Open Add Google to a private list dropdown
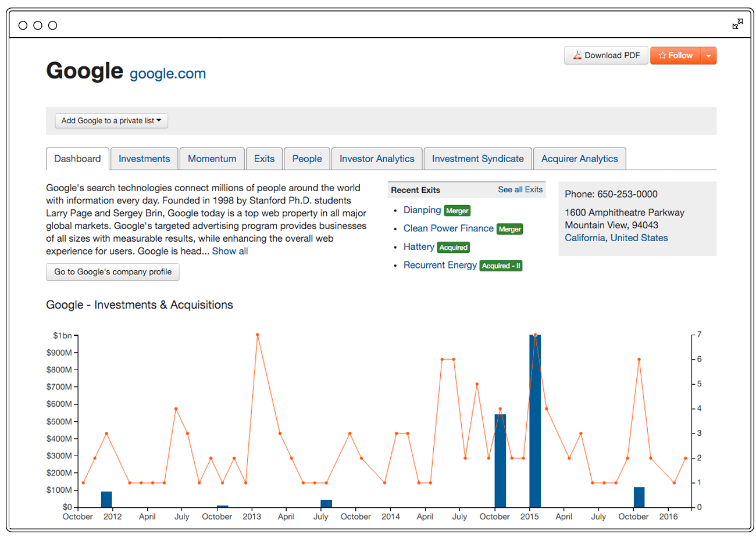The width and height of the screenshot is (756, 541). tap(111, 121)
